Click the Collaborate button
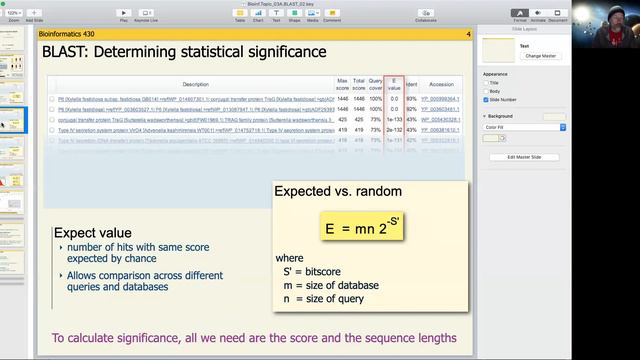 click(x=426, y=13)
